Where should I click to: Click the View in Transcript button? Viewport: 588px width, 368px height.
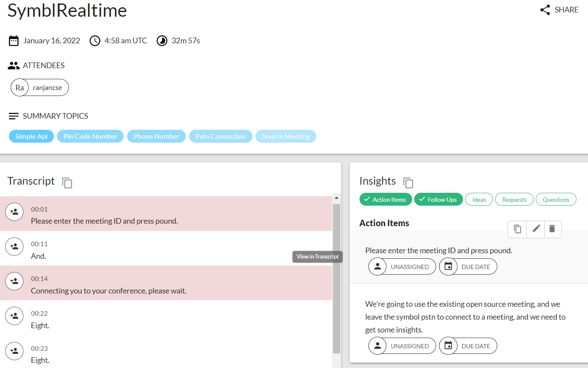click(x=317, y=257)
